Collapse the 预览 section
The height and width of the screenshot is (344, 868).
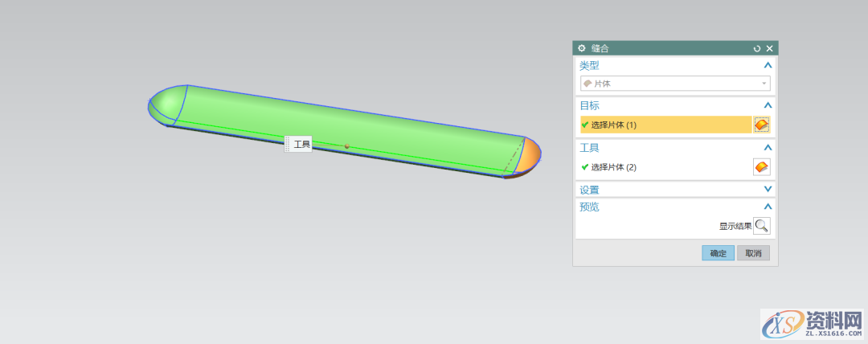point(768,207)
